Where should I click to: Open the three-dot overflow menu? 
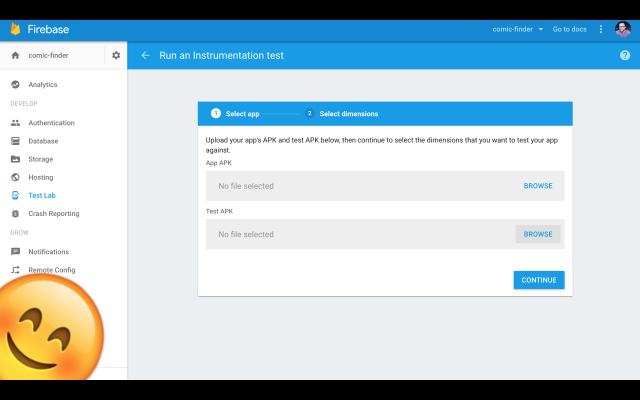point(600,29)
